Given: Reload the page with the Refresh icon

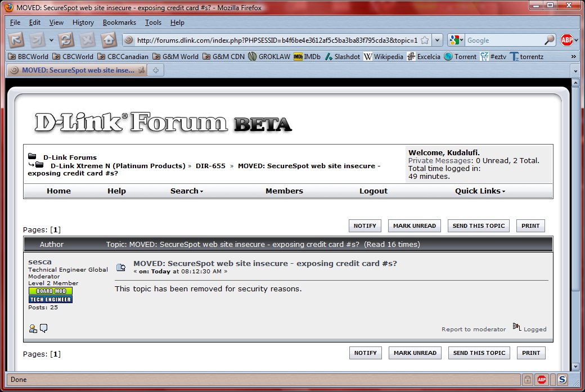Looking at the screenshot, I should [x=66, y=39].
